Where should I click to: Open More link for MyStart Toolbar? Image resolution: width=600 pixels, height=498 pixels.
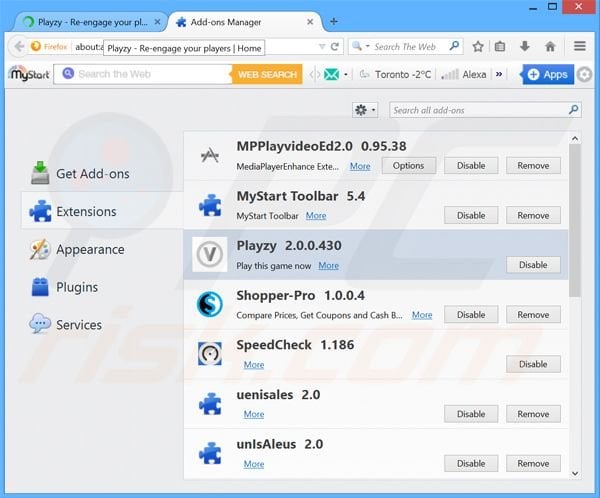click(x=316, y=216)
